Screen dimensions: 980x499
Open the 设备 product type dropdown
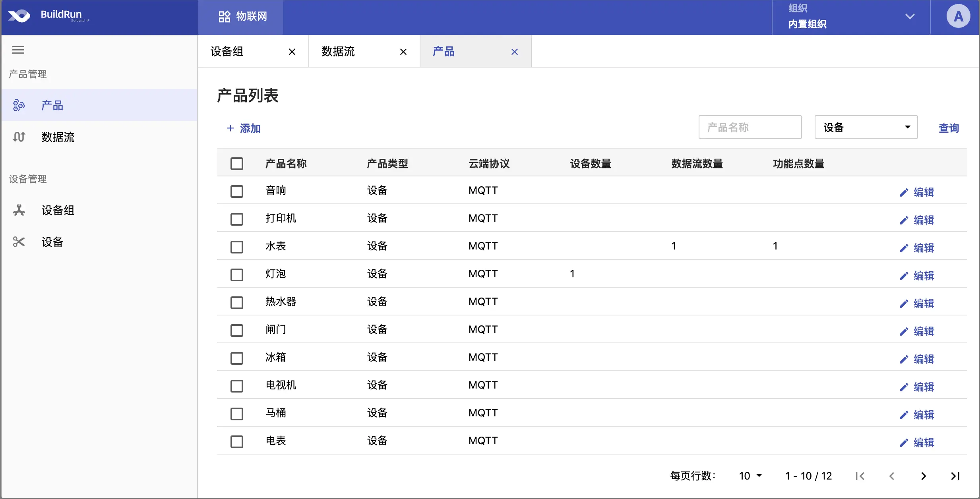pos(866,128)
